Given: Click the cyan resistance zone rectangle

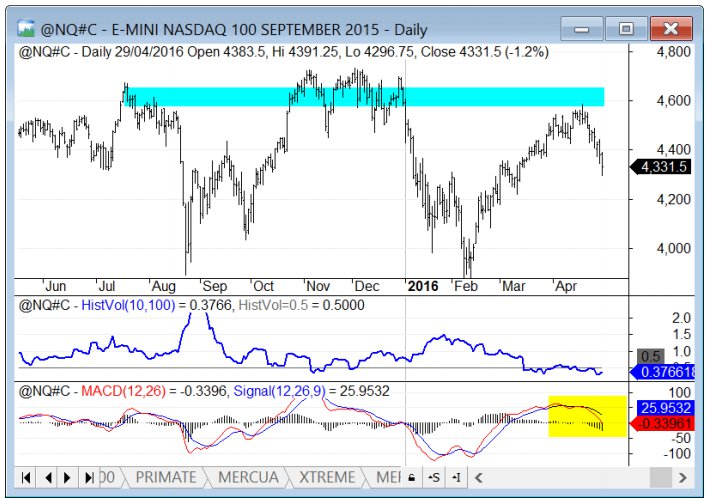Looking at the screenshot, I should pos(364,97).
